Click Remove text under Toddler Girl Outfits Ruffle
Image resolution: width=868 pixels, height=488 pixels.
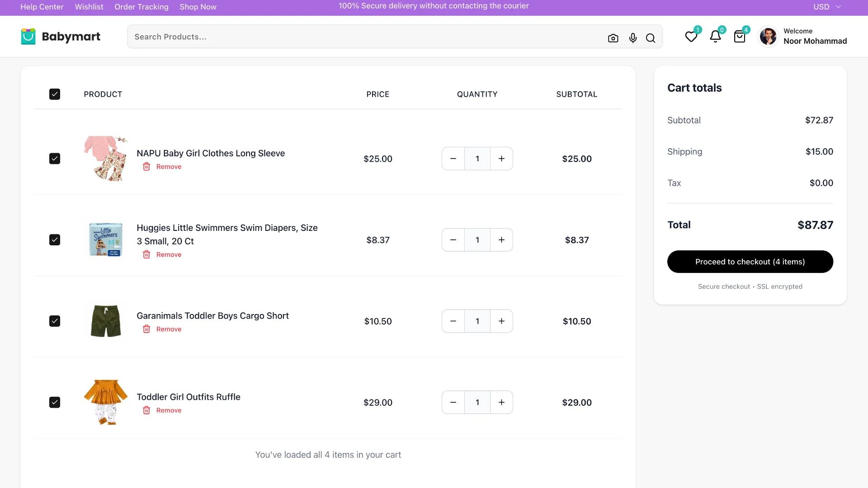click(169, 411)
